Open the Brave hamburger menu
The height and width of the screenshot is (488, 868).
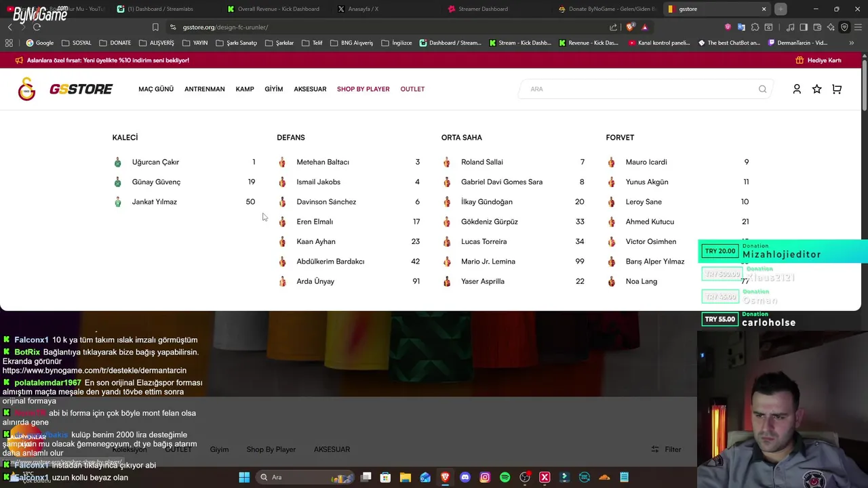[858, 27]
